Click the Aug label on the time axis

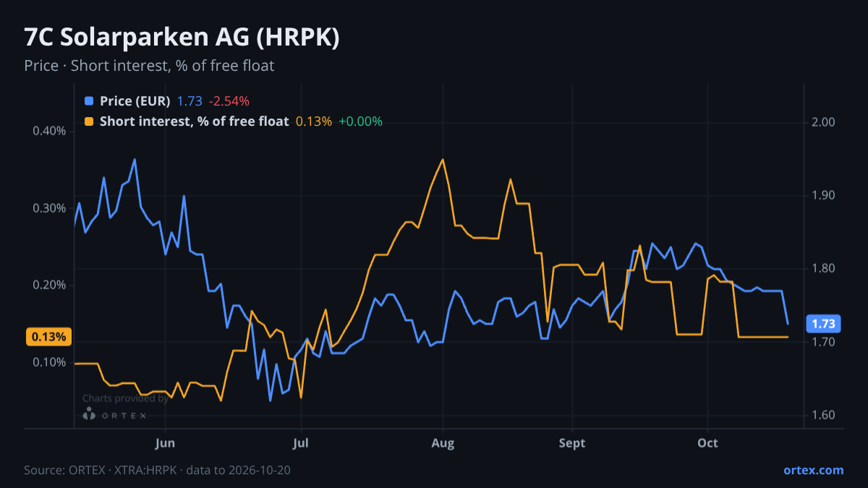point(443,442)
